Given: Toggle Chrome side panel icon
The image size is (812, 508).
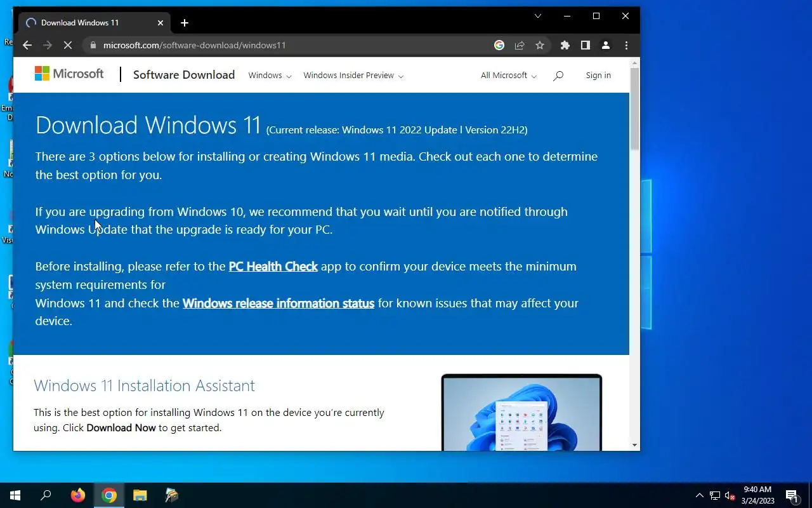Looking at the screenshot, I should point(586,45).
